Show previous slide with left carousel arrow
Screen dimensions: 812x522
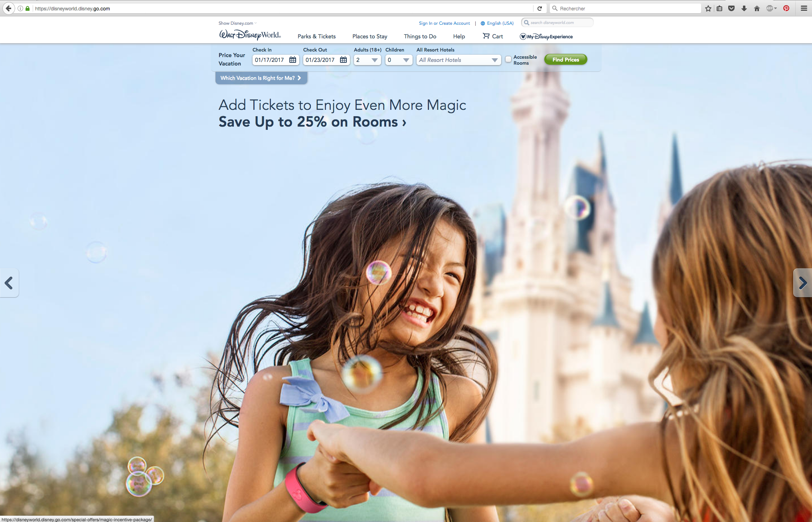click(x=9, y=283)
